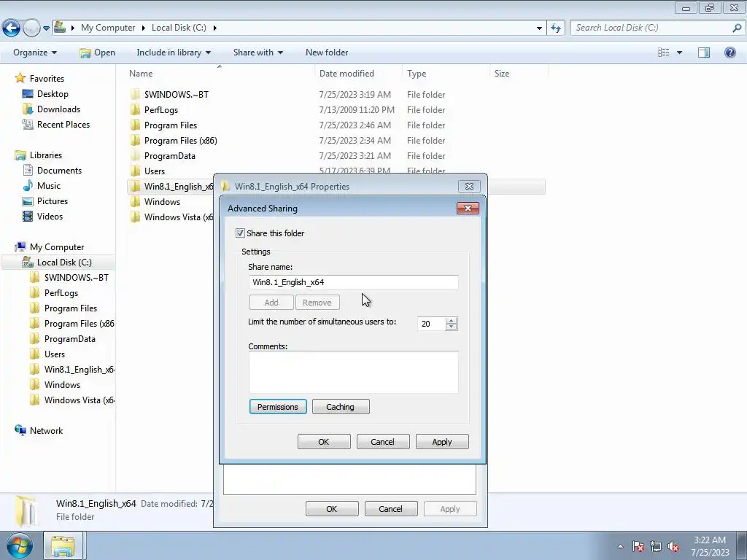The width and height of the screenshot is (747, 560).
Task: Select Network in navigation pane
Action: coord(46,430)
